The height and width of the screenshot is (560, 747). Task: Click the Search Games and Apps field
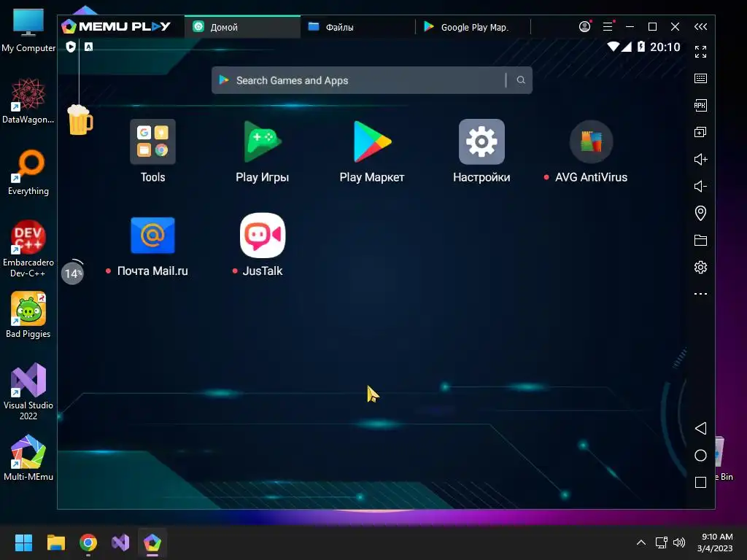[x=371, y=80]
